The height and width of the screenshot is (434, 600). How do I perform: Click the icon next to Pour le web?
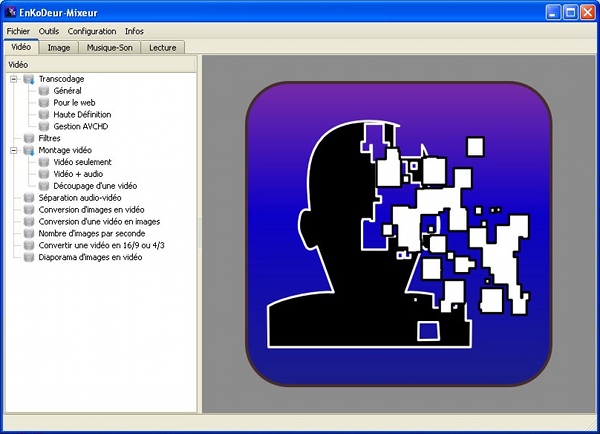click(x=44, y=103)
